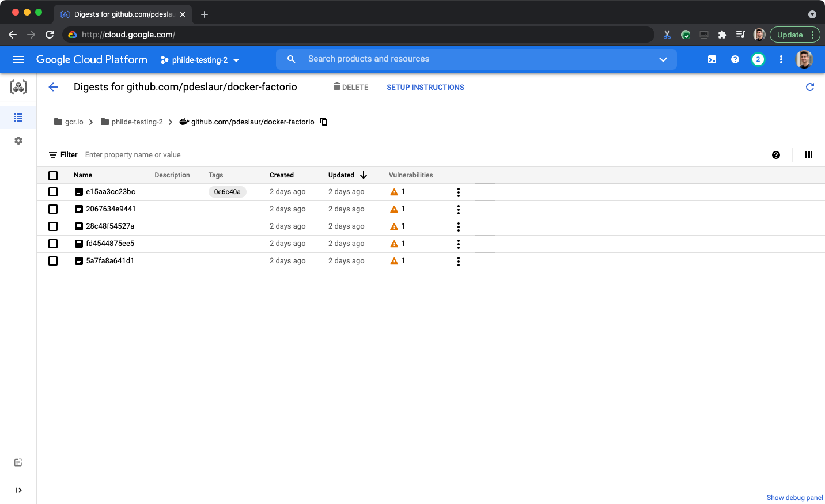Open filter help question mark
Screen dimensions: 825x504
[x=776, y=155]
